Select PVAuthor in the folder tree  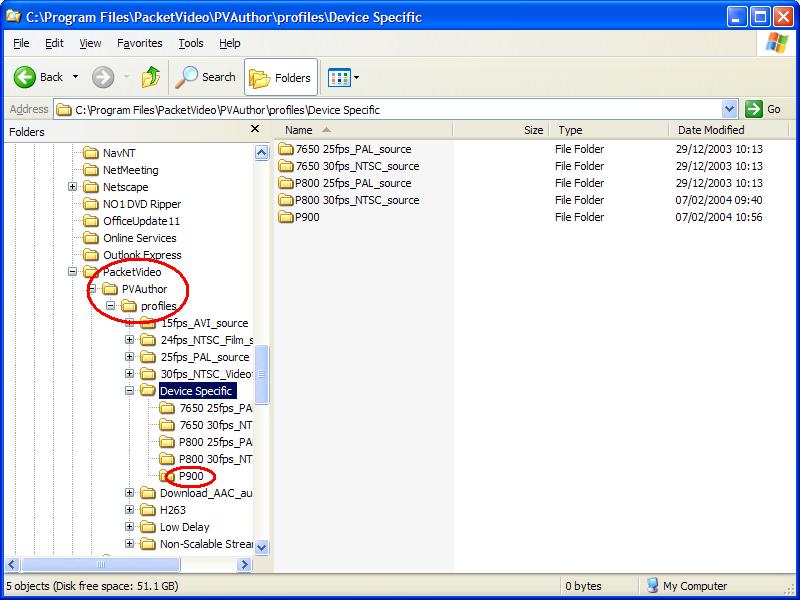coord(144,289)
